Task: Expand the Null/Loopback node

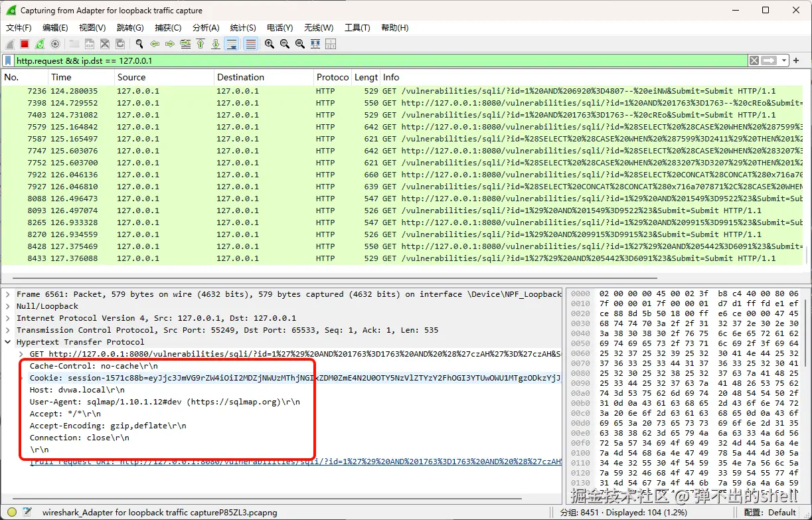Action: (x=8, y=306)
